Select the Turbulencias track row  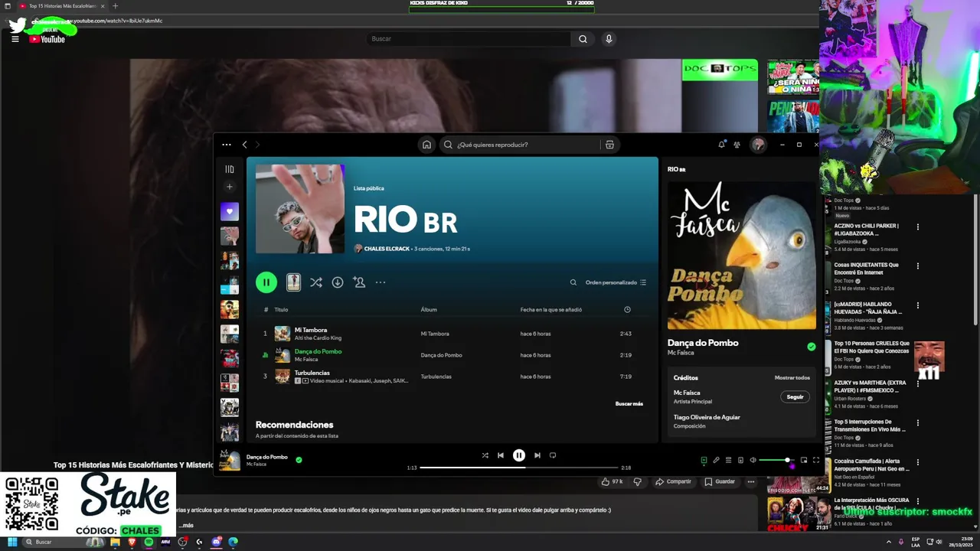pyautogui.click(x=452, y=377)
